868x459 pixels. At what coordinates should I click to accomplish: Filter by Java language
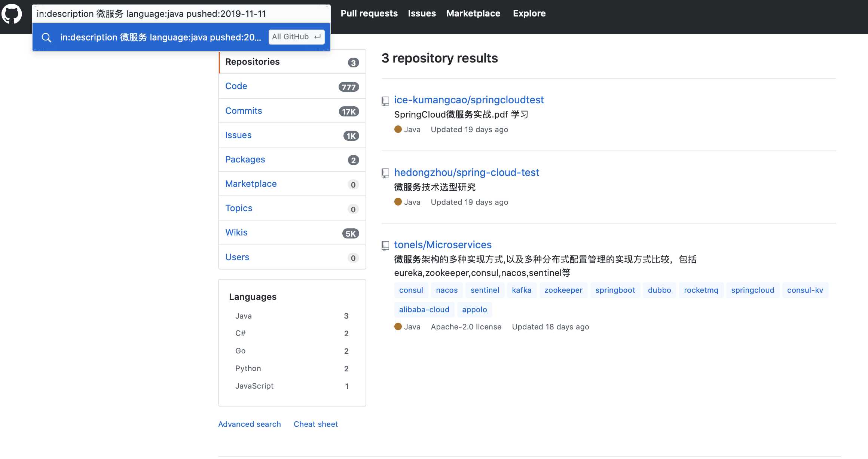click(292, 316)
